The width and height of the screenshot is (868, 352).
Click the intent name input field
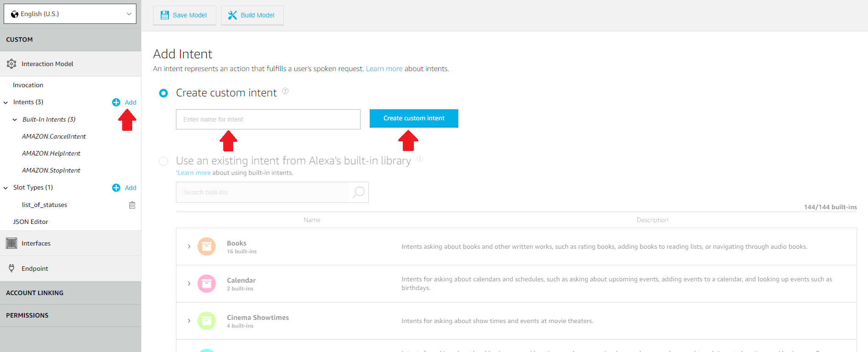(x=268, y=119)
